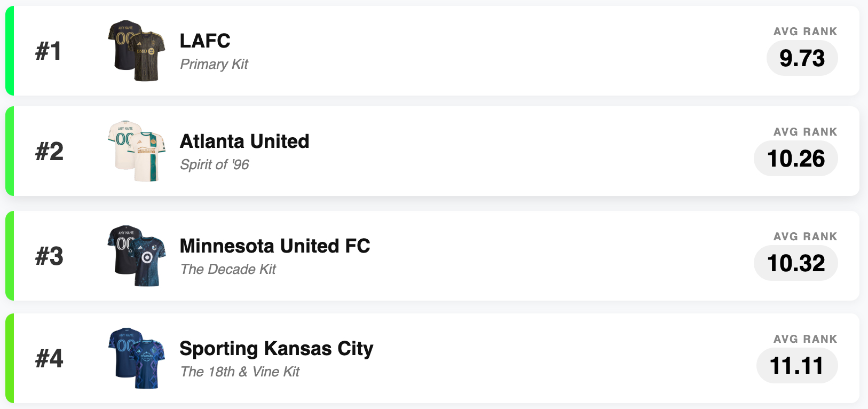The width and height of the screenshot is (868, 409).
Task: Click the Minnesota United FC heading
Action: click(x=275, y=246)
